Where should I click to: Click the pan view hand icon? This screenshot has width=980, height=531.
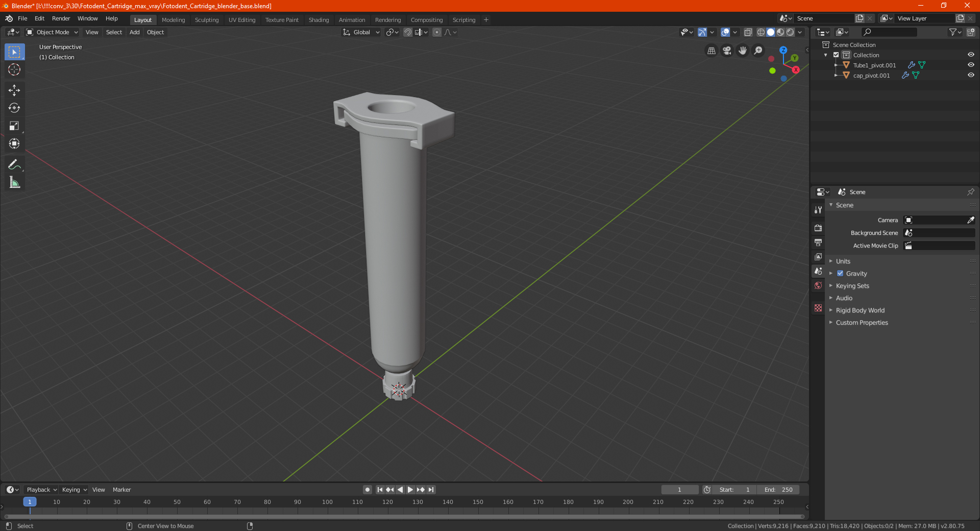click(743, 51)
